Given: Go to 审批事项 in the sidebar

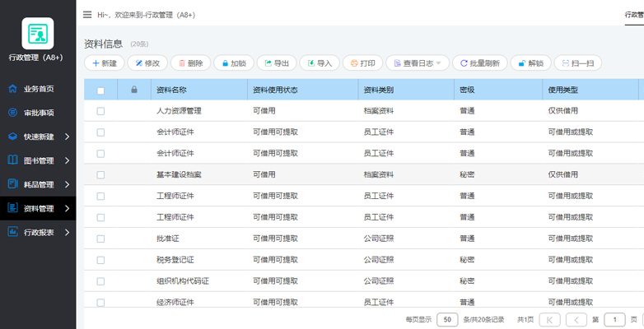Looking at the screenshot, I should pos(38,113).
